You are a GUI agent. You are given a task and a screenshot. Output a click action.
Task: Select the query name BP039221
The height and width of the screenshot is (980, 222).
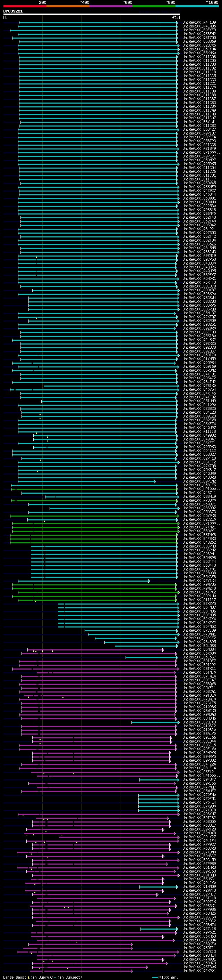pyautogui.click(x=13, y=11)
